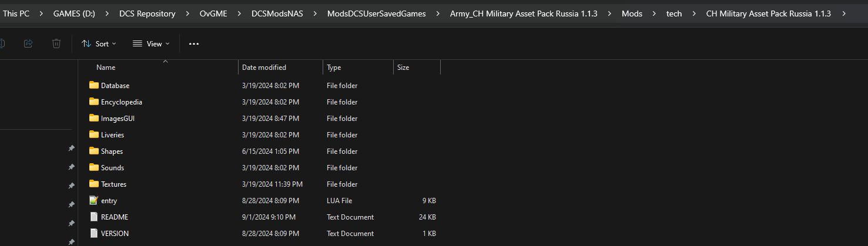The height and width of the screenshot is (246, 868).
Task: Click the Delete trash can icon
Action: click(56, 43)
